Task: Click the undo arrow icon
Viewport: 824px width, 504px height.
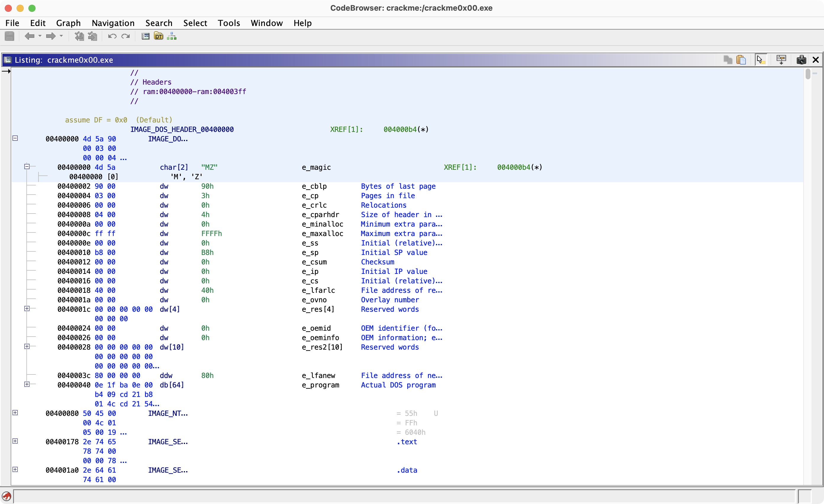Action: [112, 36]
